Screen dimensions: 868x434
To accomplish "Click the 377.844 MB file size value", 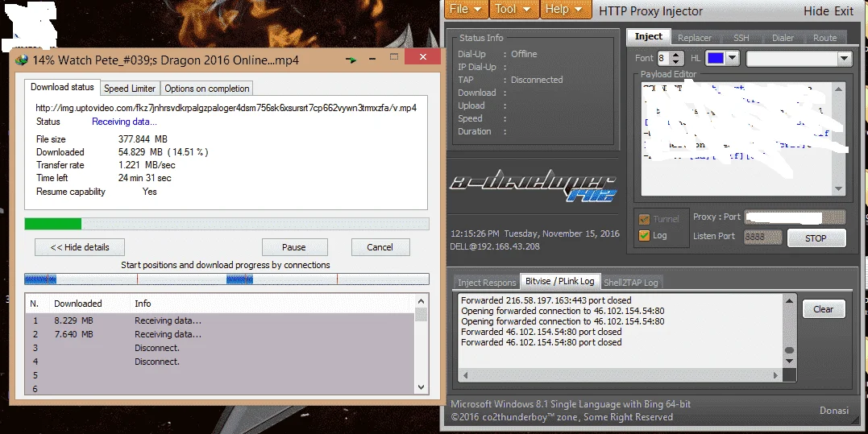I will click(x=143, y=139).
